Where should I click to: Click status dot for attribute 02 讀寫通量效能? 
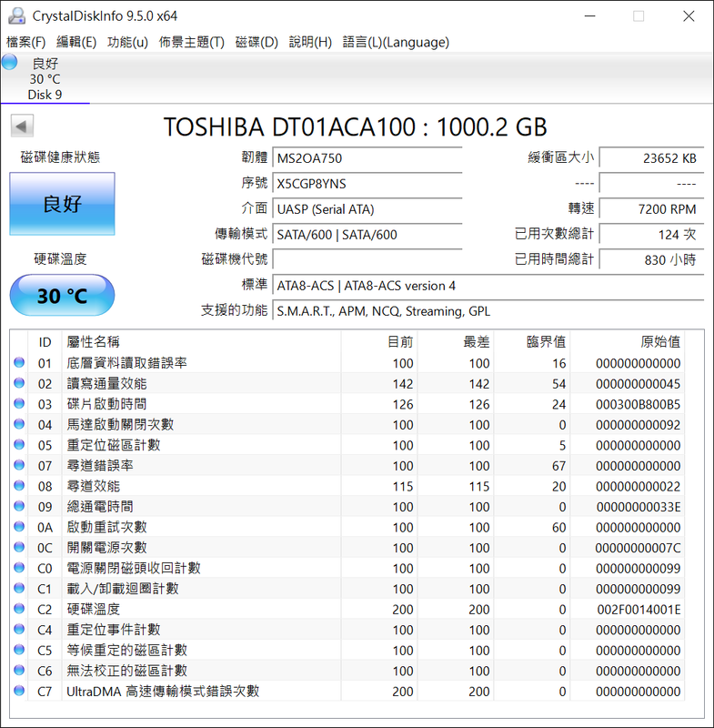point(19,383)
